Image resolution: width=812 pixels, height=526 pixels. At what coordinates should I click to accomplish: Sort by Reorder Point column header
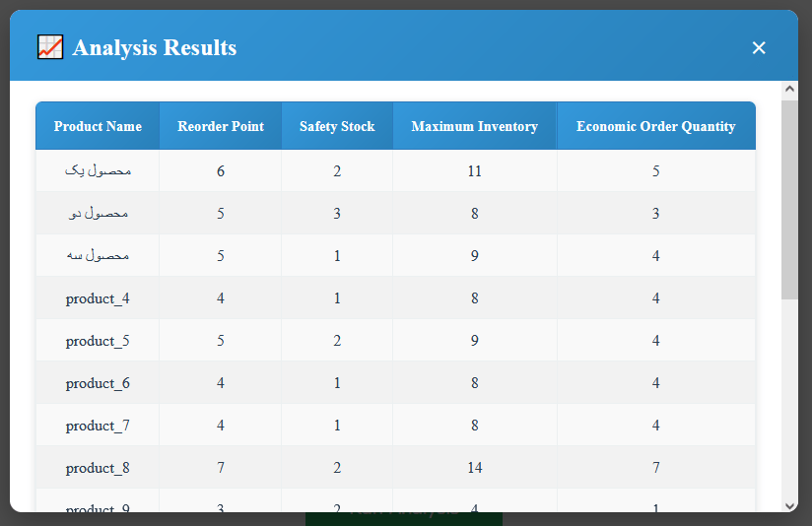(221, 126)
